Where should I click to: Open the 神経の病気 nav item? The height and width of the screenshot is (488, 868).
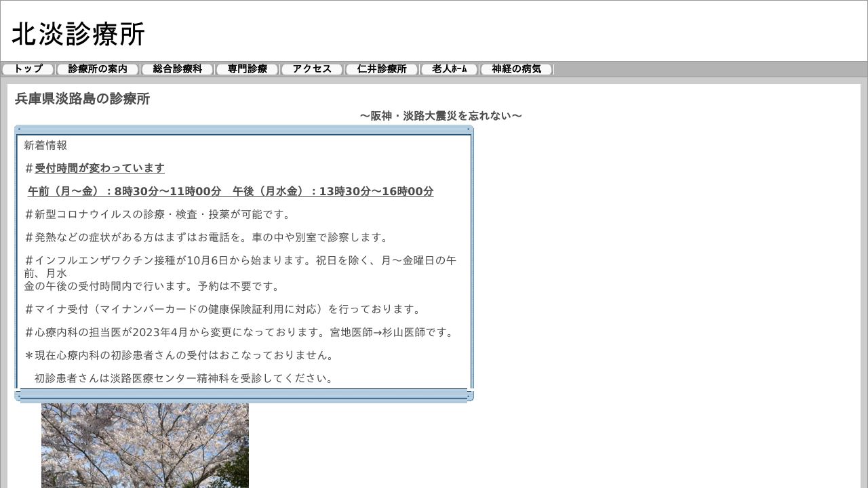515,68
